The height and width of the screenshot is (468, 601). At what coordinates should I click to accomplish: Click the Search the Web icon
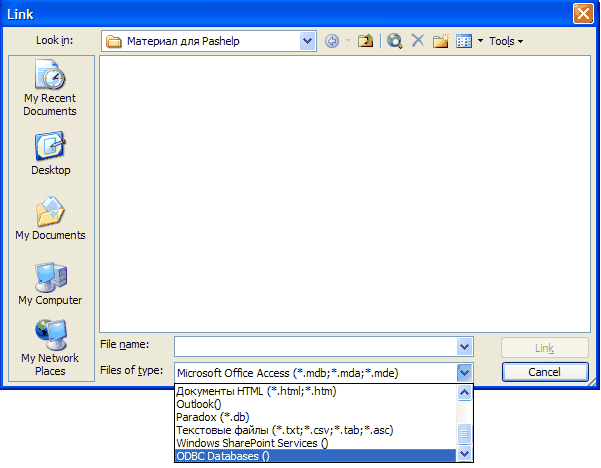(394, 41)
